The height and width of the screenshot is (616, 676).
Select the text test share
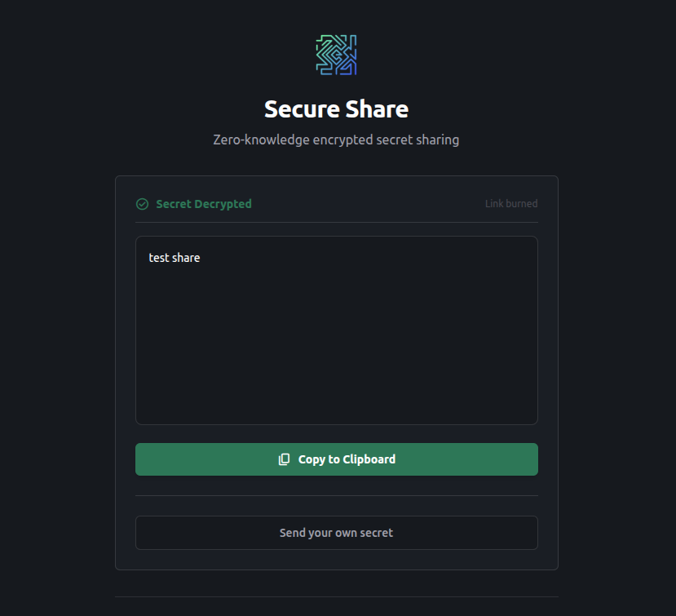174,257
